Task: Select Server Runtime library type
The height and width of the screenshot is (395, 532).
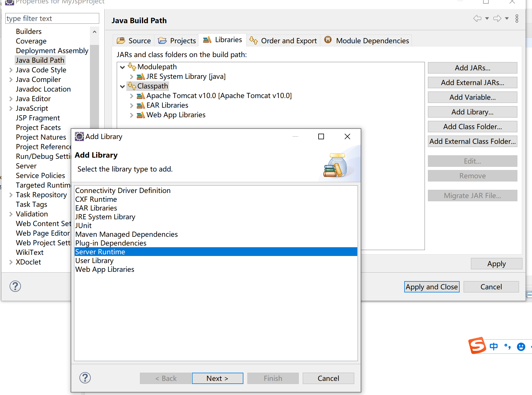Action: point(100,251)
